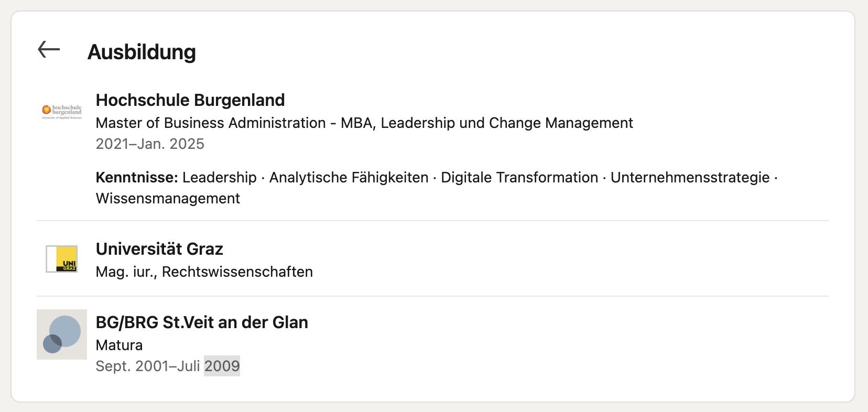Select the Unternehmensstrategie skill
The image size is (868, 412).
[690, 178]
